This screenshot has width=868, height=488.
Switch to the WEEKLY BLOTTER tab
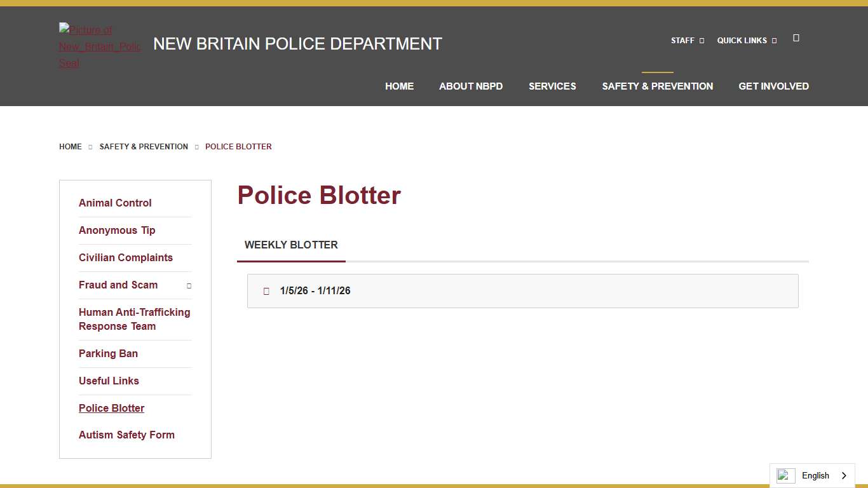coord(291,245)
